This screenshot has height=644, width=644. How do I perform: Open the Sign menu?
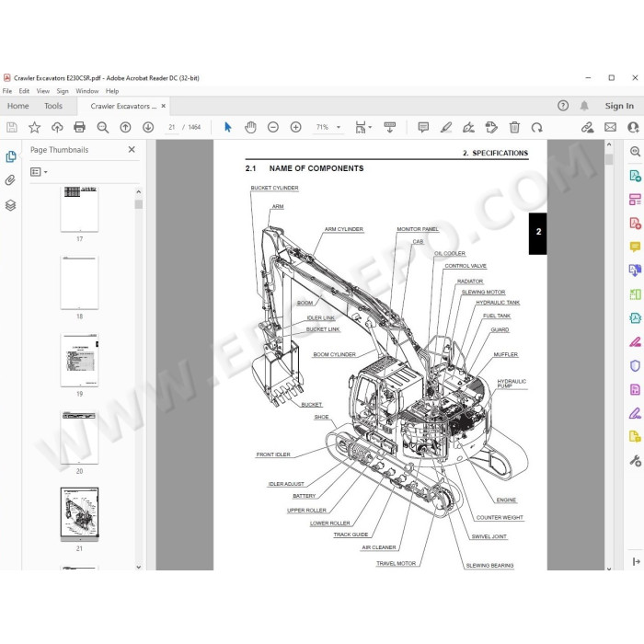63,91
